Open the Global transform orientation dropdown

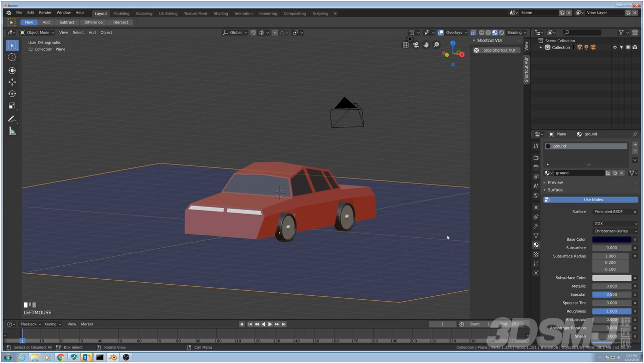coord(235,33)
